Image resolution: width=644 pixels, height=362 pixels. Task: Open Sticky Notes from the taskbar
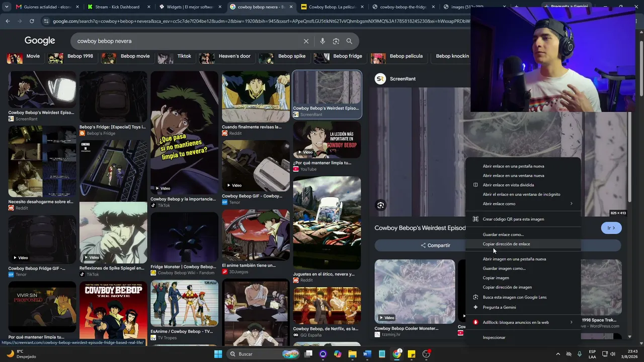(412, 354)
